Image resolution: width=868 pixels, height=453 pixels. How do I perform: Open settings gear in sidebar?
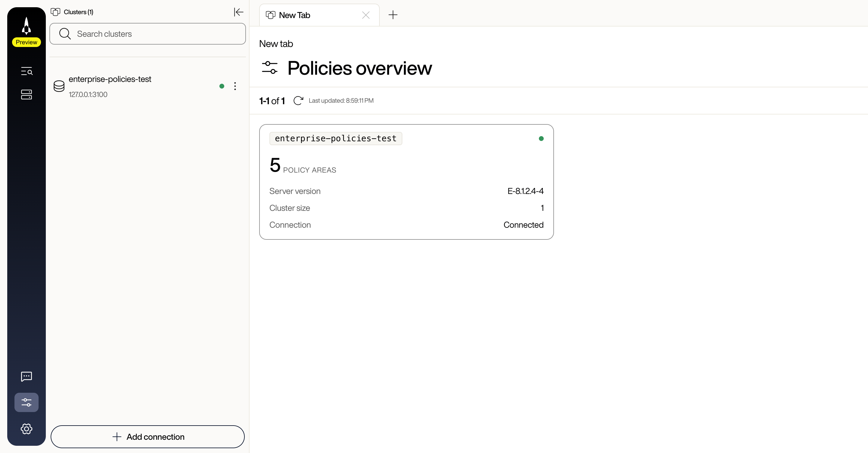(26, 429)
